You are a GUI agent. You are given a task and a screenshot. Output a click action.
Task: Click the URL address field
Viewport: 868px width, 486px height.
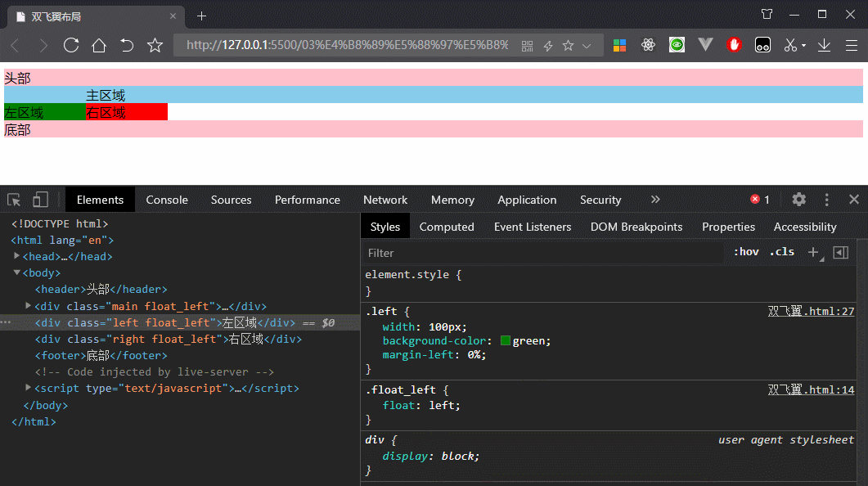[347, 45]
